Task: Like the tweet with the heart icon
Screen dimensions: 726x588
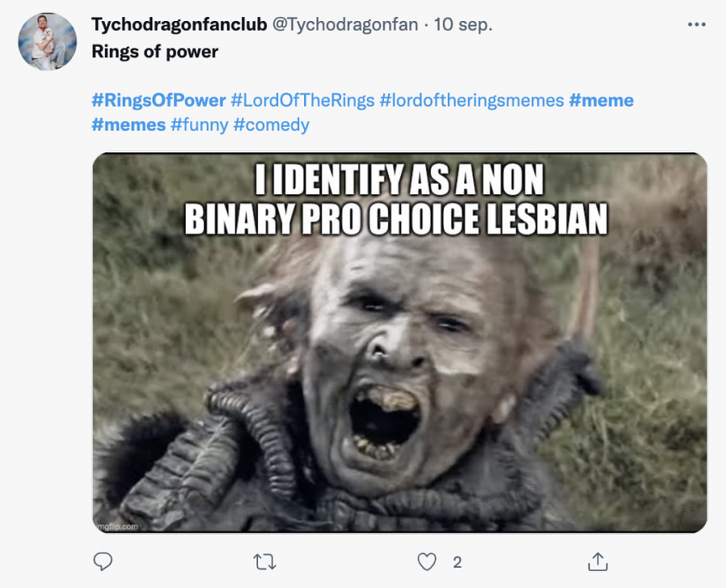Action: click(426, 562)
